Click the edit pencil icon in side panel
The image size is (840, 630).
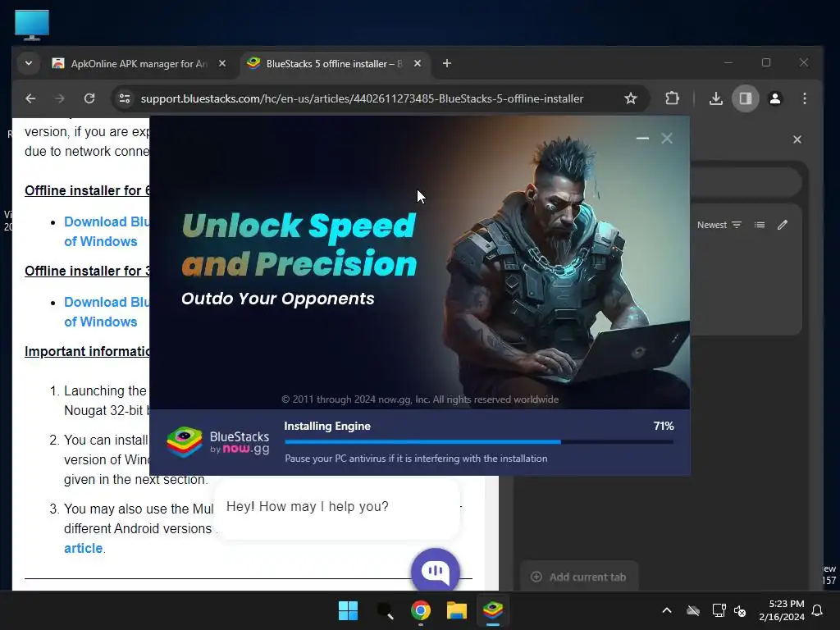tap(782, 225)
